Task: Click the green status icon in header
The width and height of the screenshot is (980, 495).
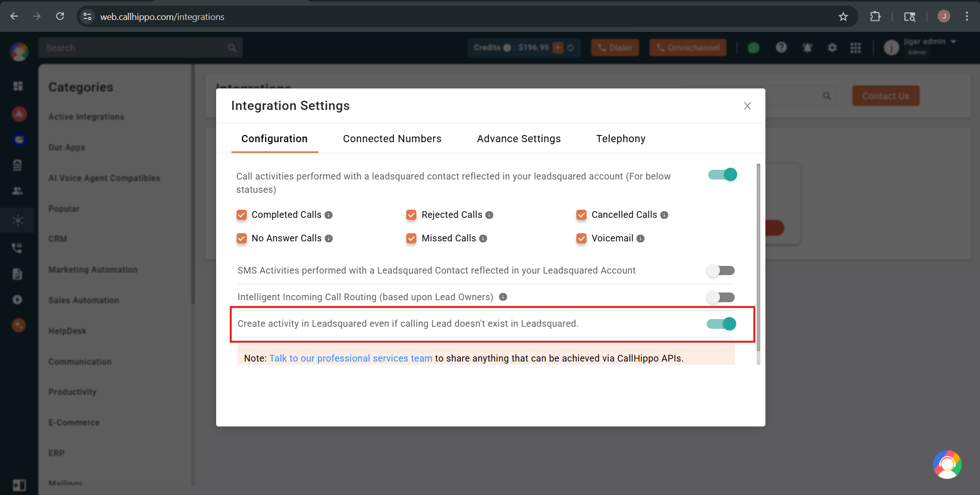Action: tap(754, 48)
